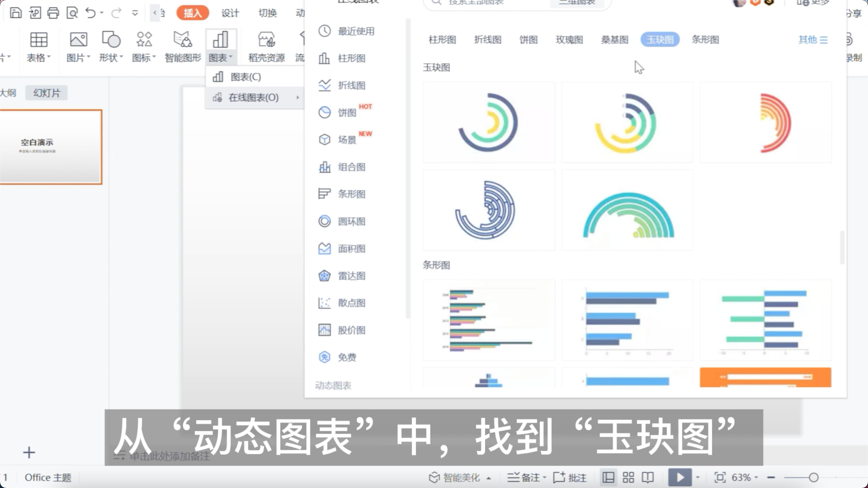The height and width of the screenshot is (488, 868).
Task: Select 组合图 category in sidebar
Action: (x=342, y=167)
